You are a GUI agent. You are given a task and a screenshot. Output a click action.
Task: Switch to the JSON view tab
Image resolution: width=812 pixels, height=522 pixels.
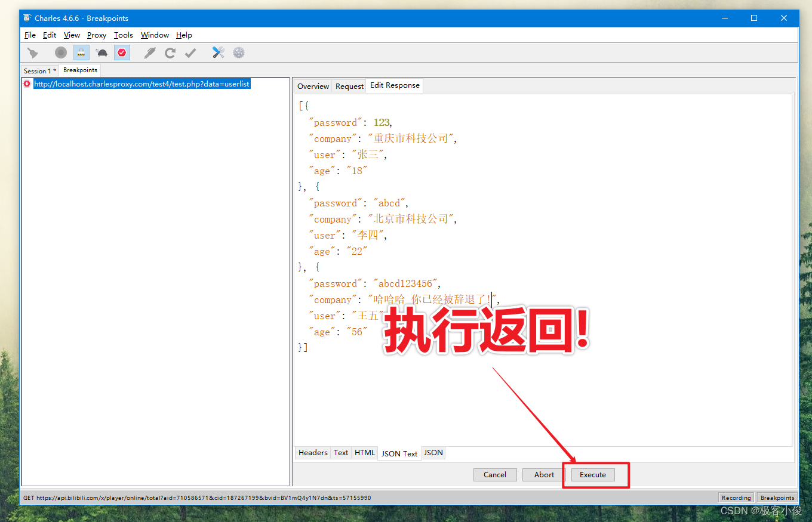pyautogui.click(x=433, y=453)
